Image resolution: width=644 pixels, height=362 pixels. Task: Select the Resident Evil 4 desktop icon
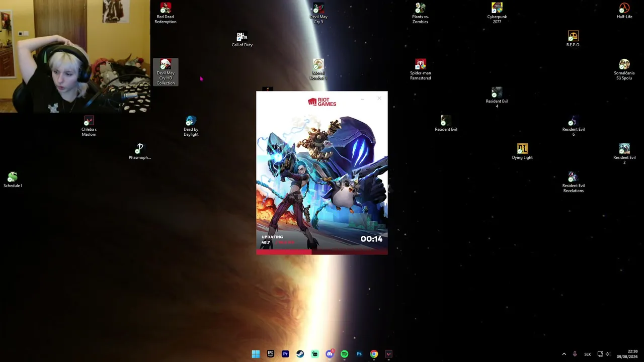pos(497,98)
